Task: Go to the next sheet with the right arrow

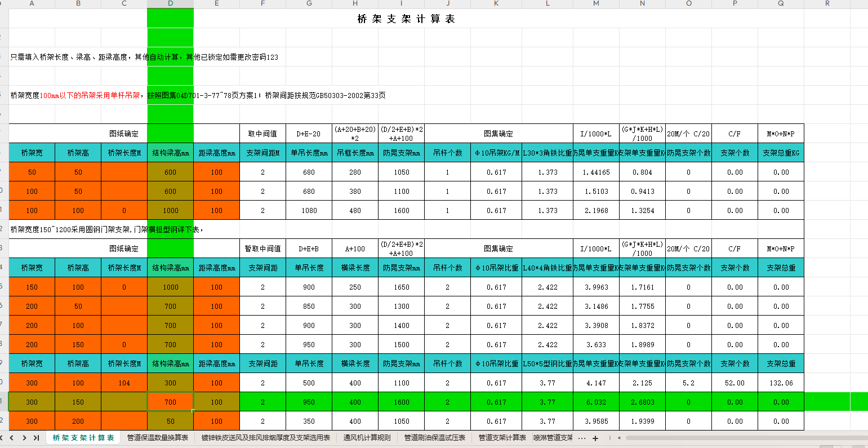Action: pos(24,438)
